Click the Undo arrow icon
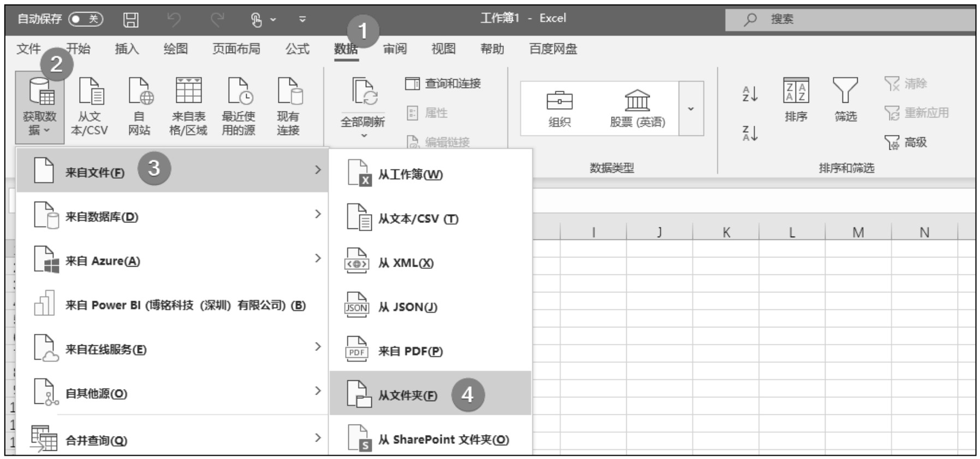The image size is (980, 459). 174,20
